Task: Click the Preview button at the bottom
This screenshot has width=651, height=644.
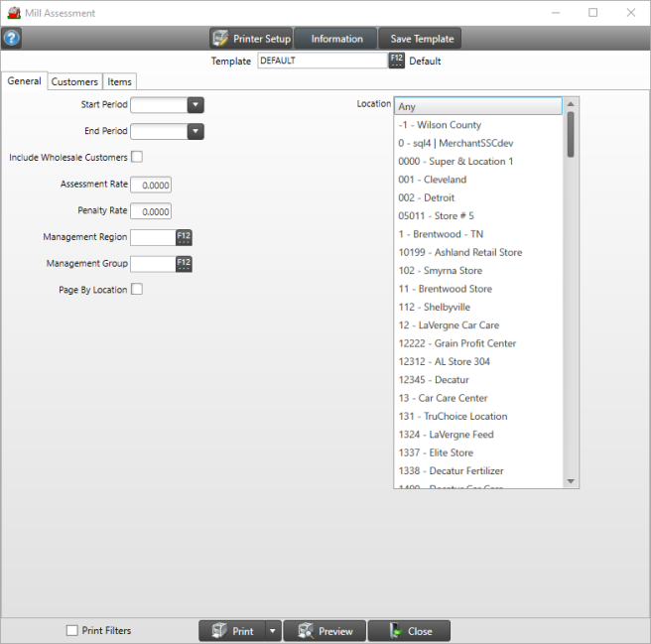Action: coord(325,631)
